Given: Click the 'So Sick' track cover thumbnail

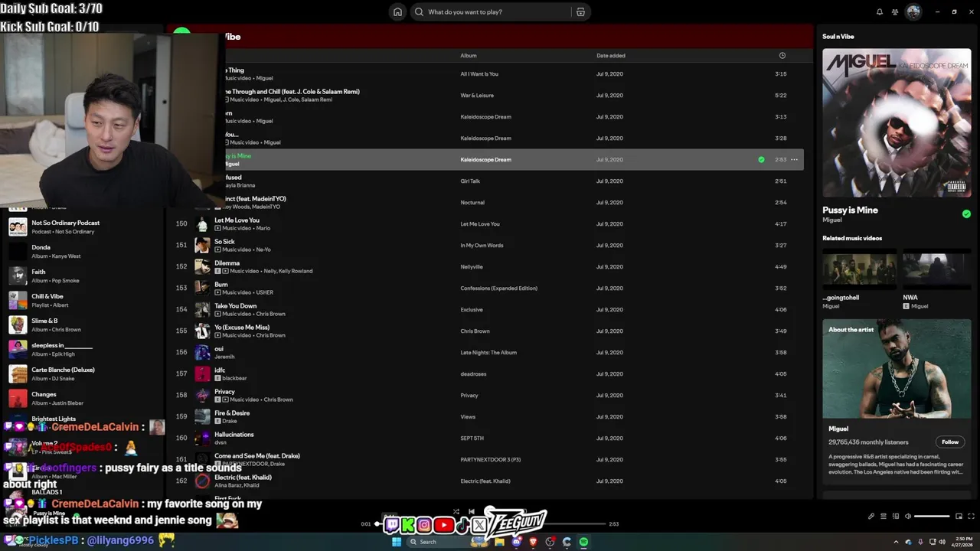Looking at the screenshot, I should point(202,246).
